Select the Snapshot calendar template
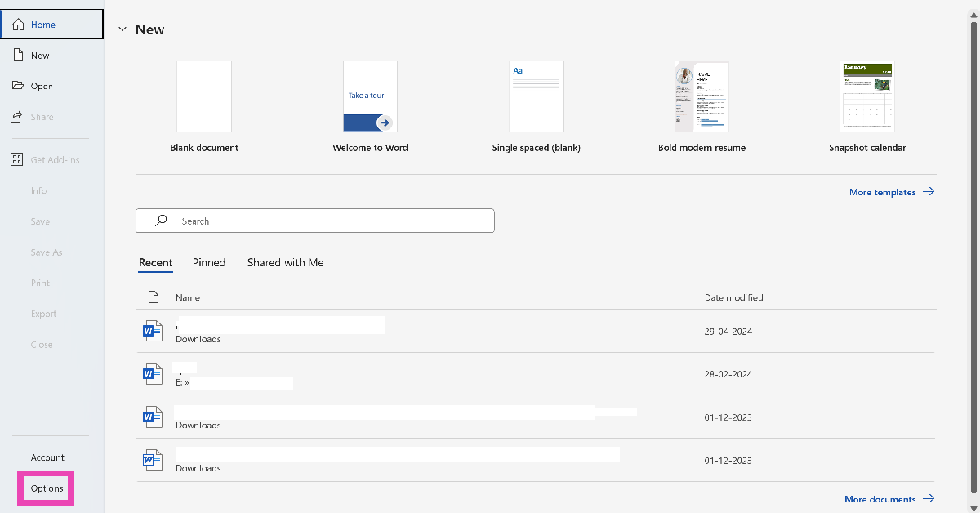Screen dimensions: 980x513 pyautogui.click(x=867, y=96)
